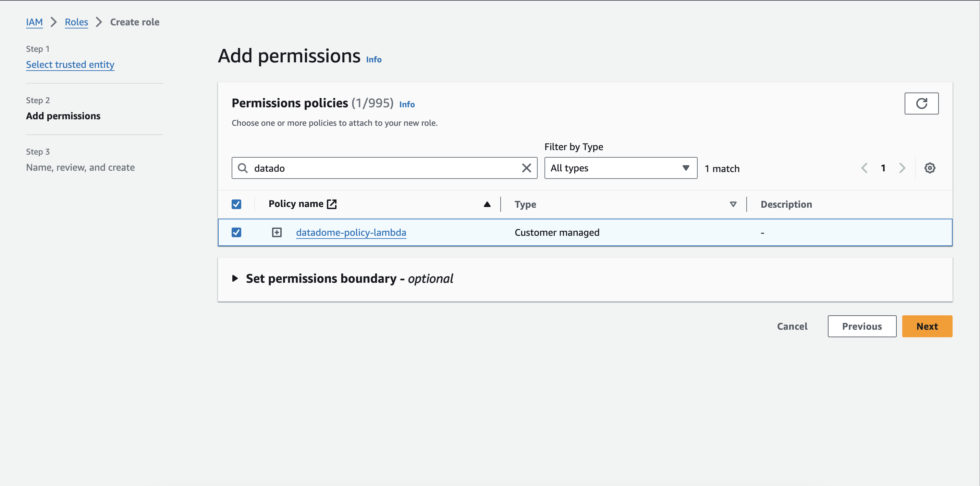
Task: Click the Next button to proceed
Action: [x=927, y=326]
